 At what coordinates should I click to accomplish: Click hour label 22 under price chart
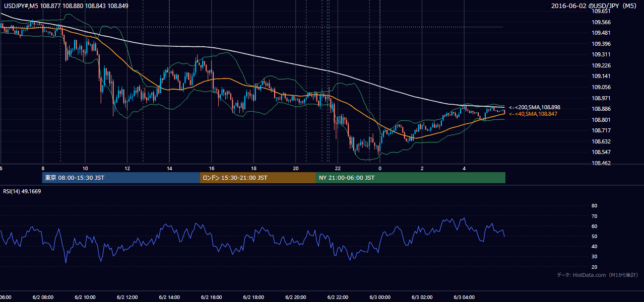click(x=338, y=168)
